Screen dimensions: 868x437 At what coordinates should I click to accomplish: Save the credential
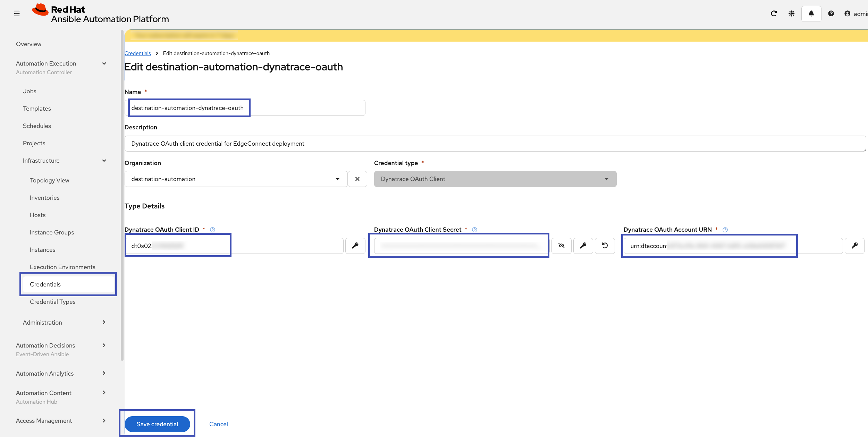(157, 424)
